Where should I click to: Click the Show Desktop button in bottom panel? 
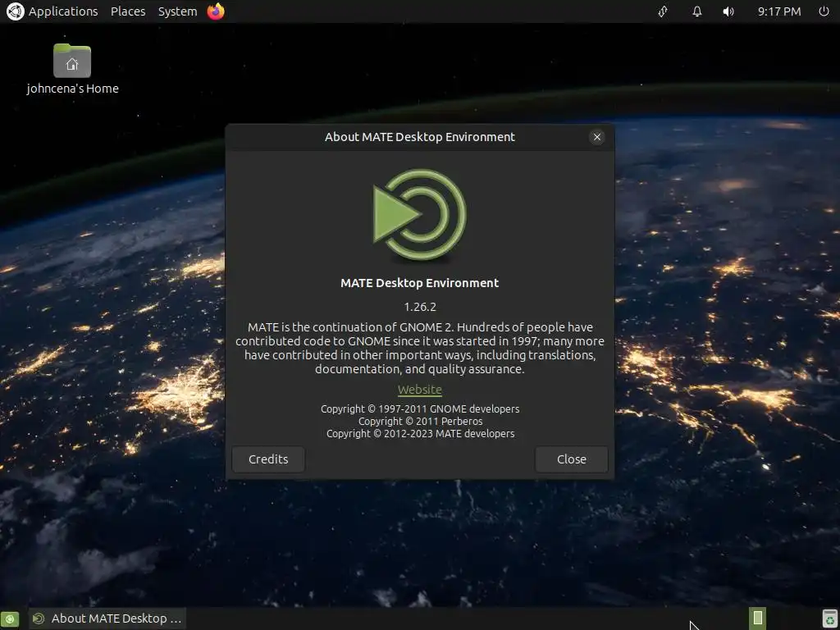click(10, 619)
